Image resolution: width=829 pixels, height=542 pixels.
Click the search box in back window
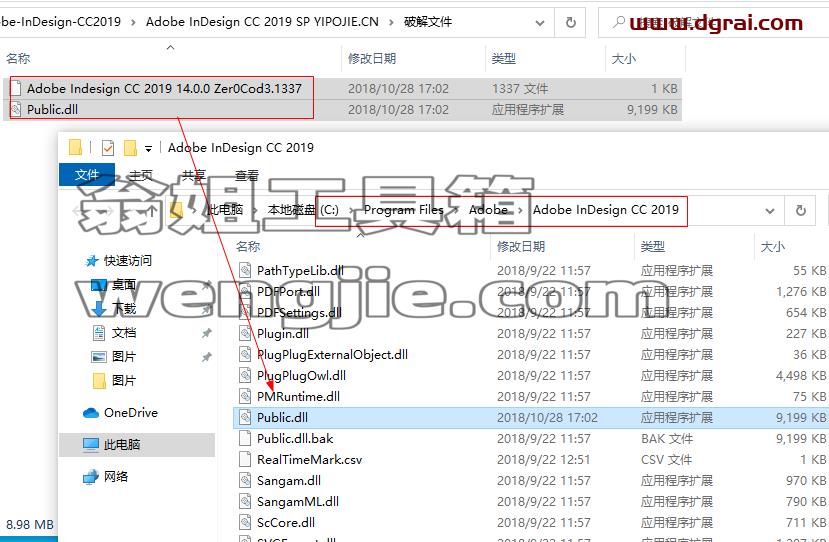(713, 23)
